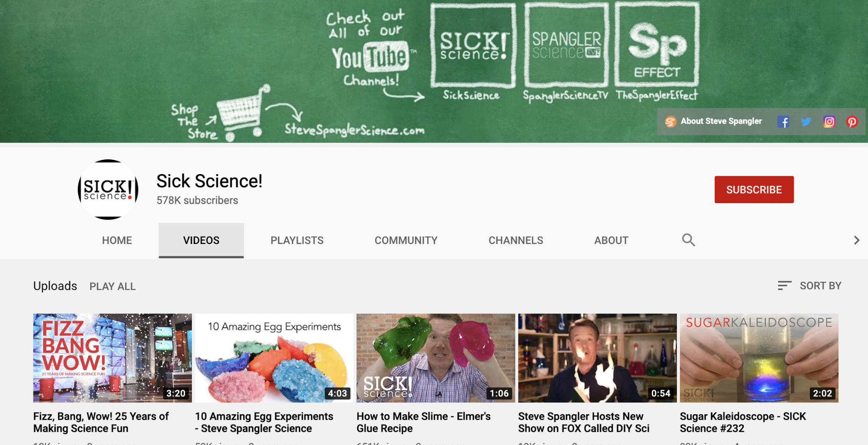Viewport: 868px width, 445px height.
Task: Click title 'How to Make Slime - Elmer's'
Action: point(423,422)
